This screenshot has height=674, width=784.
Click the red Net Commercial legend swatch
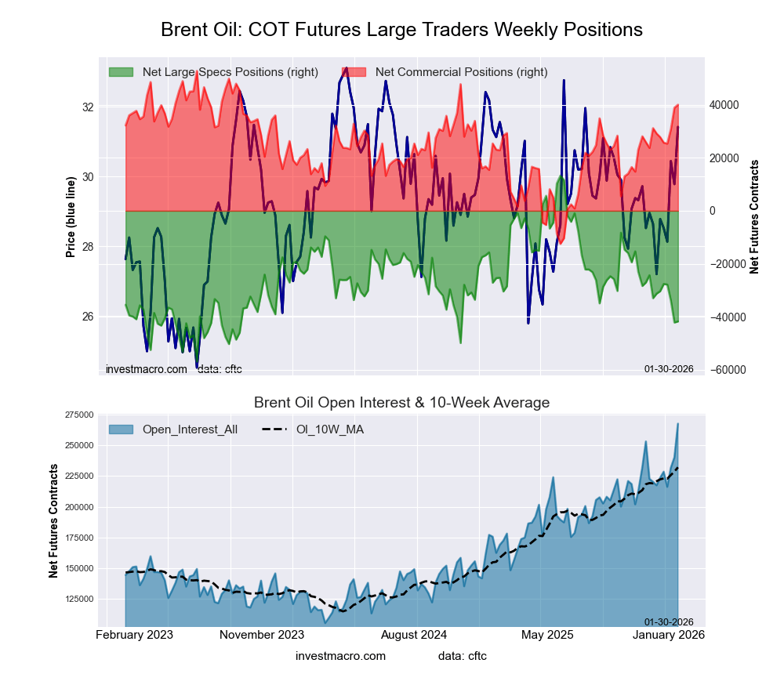coord(354,72)
